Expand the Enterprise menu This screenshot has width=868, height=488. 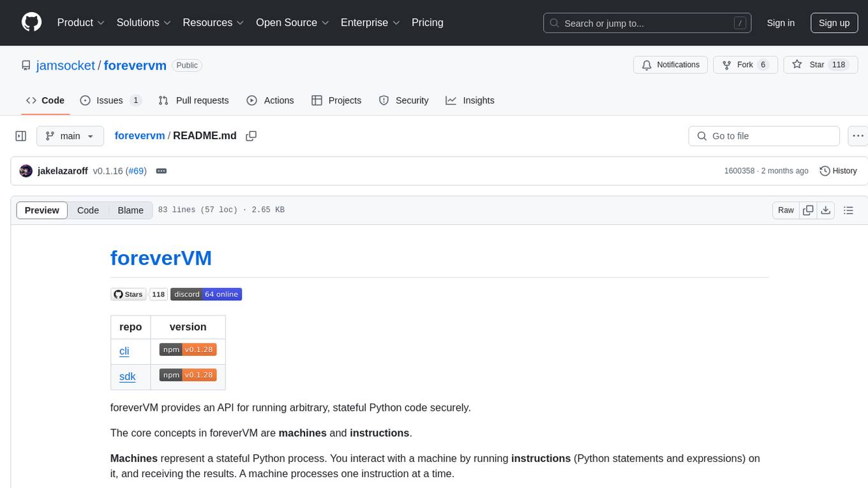pos(370,22)
